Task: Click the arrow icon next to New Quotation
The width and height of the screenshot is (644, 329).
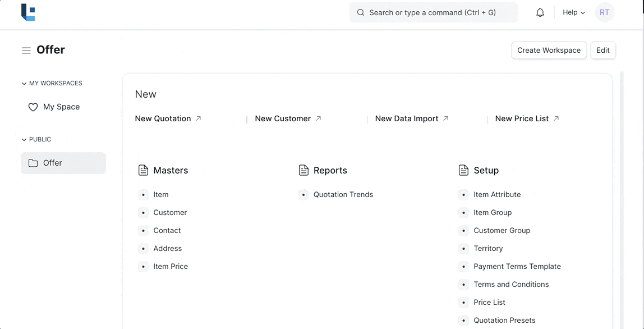Action: (198, 118)
